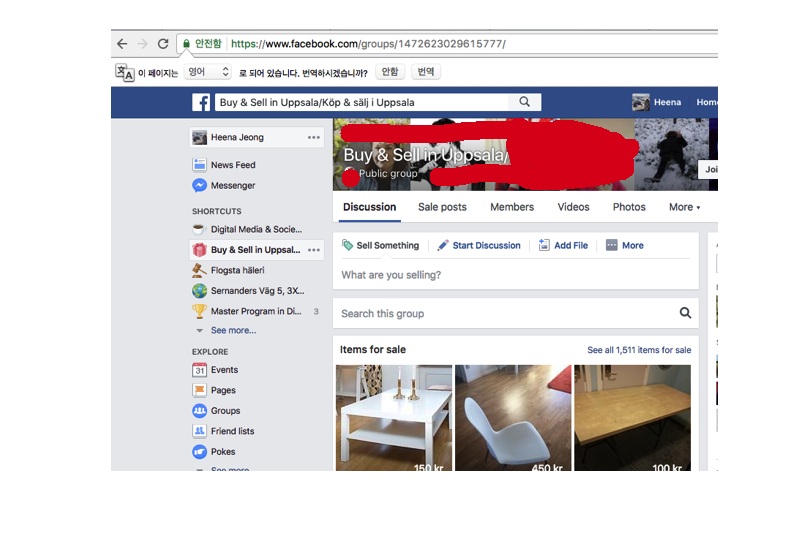Open Events in Explore section
800x552 pixels.
click(224, 370)
